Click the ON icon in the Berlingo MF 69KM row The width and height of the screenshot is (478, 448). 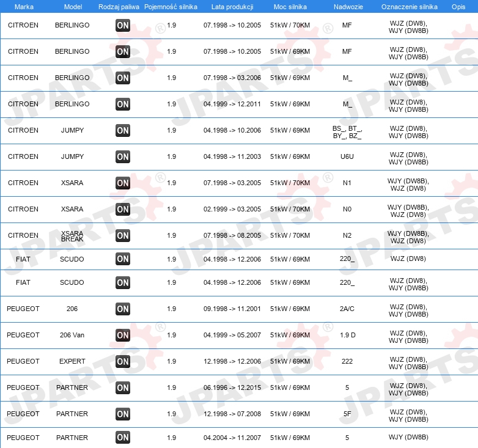click(x=123, y=51)
